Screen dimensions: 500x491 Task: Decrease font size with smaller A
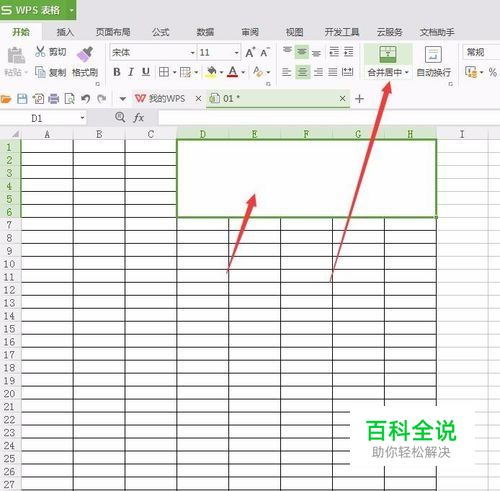pos(265,52)
